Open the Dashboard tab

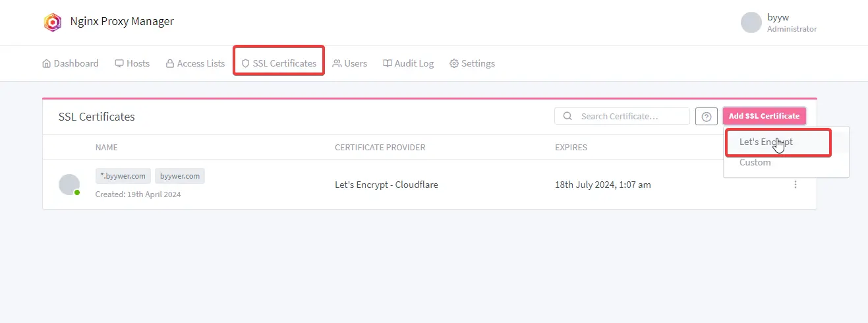tap(71, 63)
